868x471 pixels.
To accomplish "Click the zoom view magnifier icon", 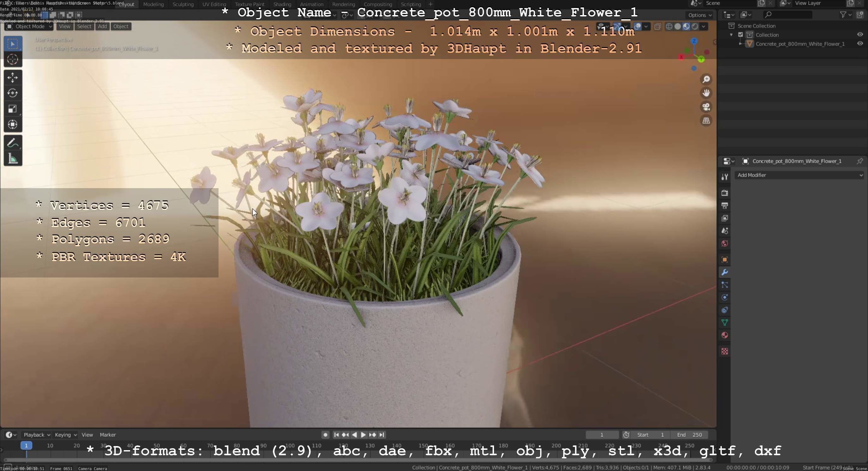I will 706,80.
